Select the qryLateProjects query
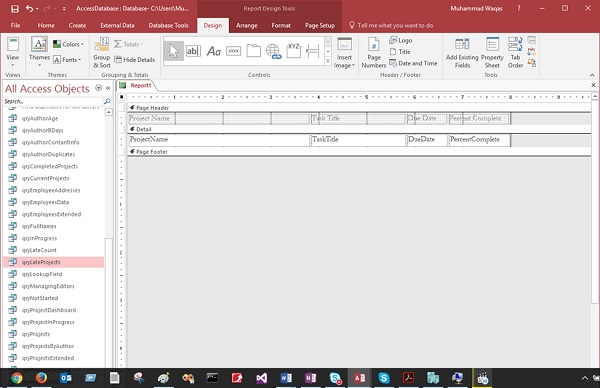The width and height of the screenshot is (600, 388). pos(54,262)
